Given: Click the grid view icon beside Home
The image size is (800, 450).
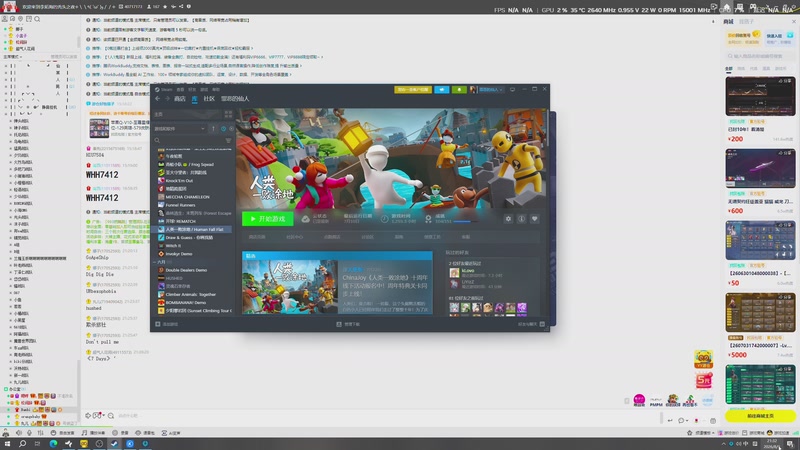Looking at the screenshot, I should pyautogui.click(x=228, y=114).
